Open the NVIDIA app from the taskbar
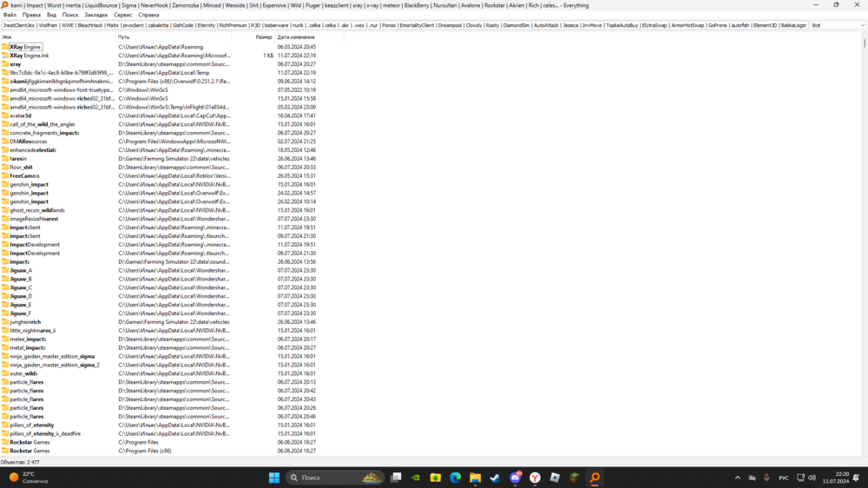This screenshot has height=488, width=868. coord(416,478)
